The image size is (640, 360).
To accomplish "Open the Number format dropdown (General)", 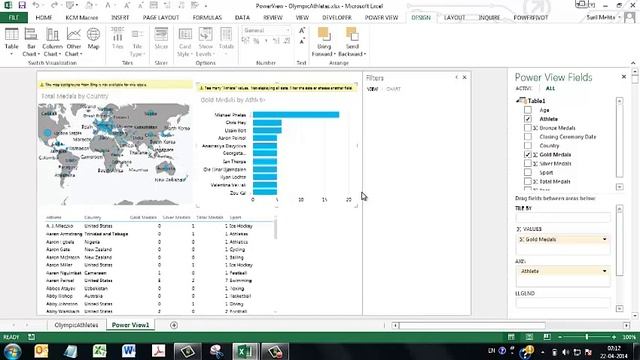I will 287,31.
